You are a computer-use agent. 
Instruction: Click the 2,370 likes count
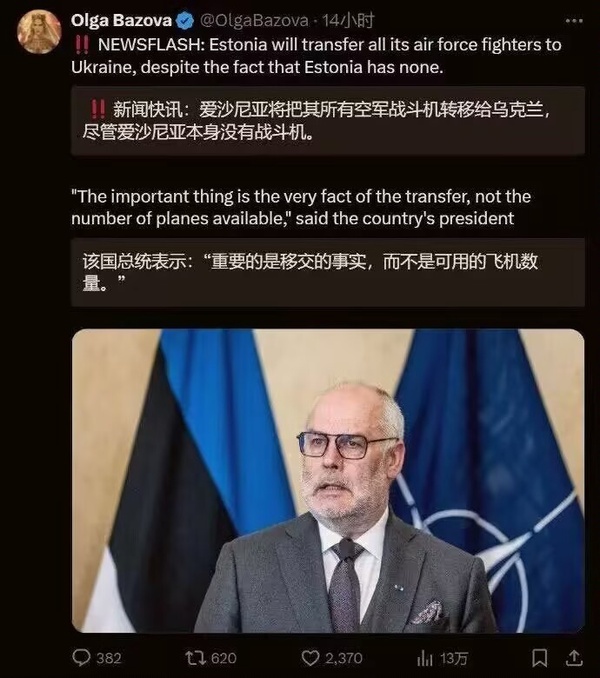(344, 659)
